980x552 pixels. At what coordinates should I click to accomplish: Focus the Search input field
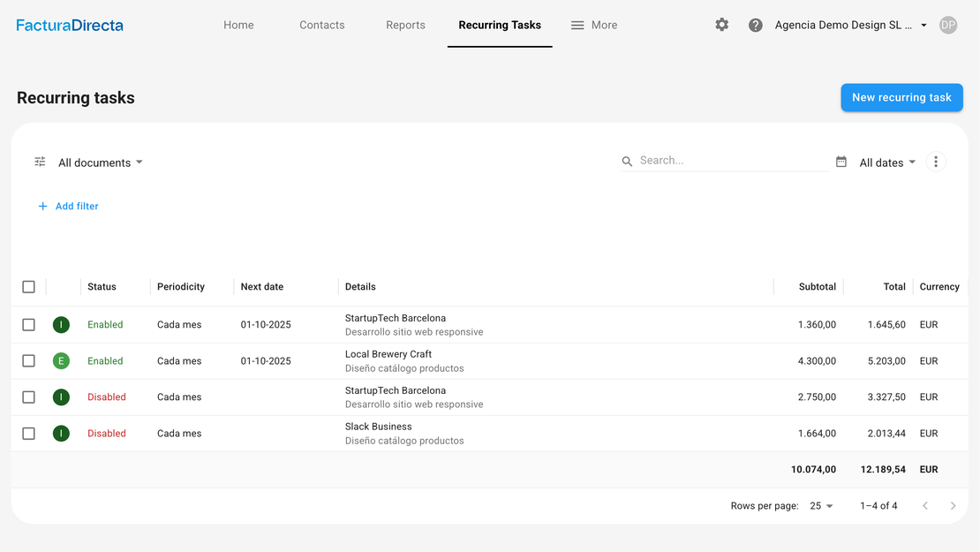click(x=733, y=161)
